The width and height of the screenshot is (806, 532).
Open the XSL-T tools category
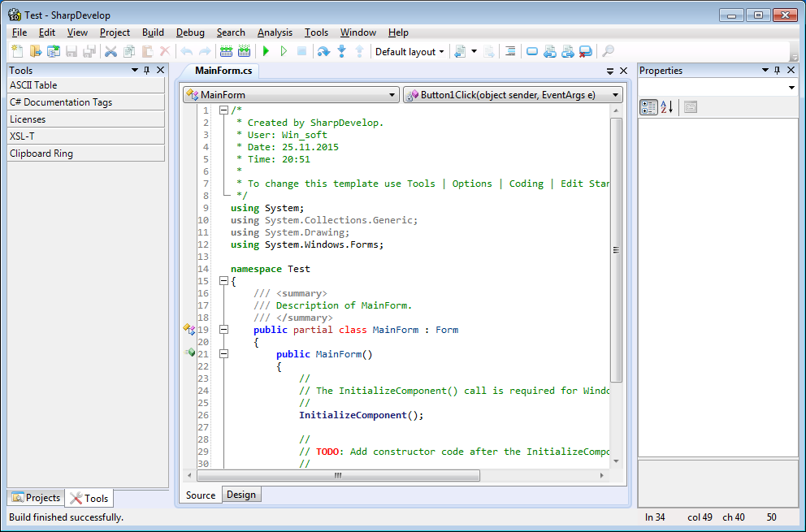(86, 136)
